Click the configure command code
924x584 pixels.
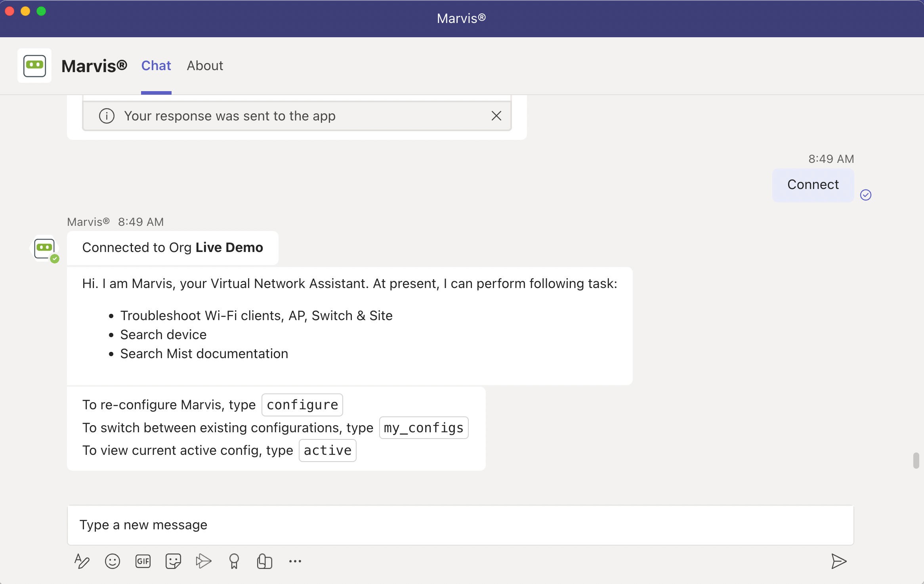pos(302,405)
